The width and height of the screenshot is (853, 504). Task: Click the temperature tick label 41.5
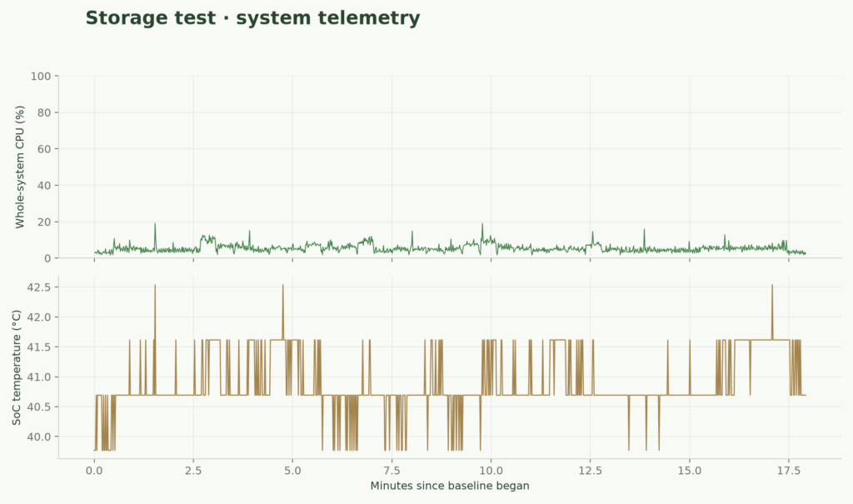[39, 347]
